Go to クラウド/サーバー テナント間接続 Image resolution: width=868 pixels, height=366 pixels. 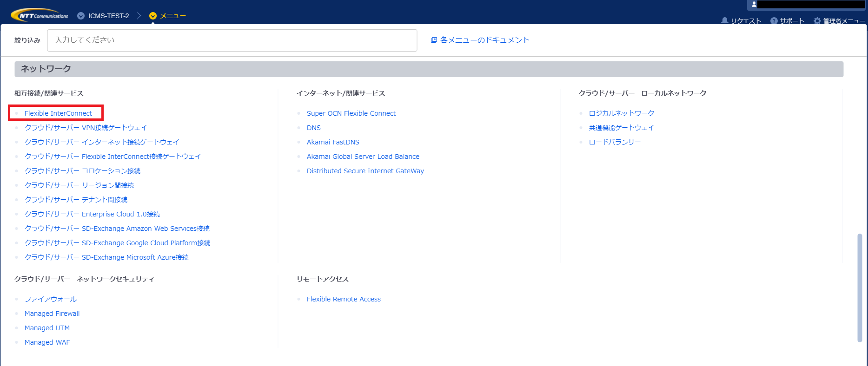pos(76,200)
